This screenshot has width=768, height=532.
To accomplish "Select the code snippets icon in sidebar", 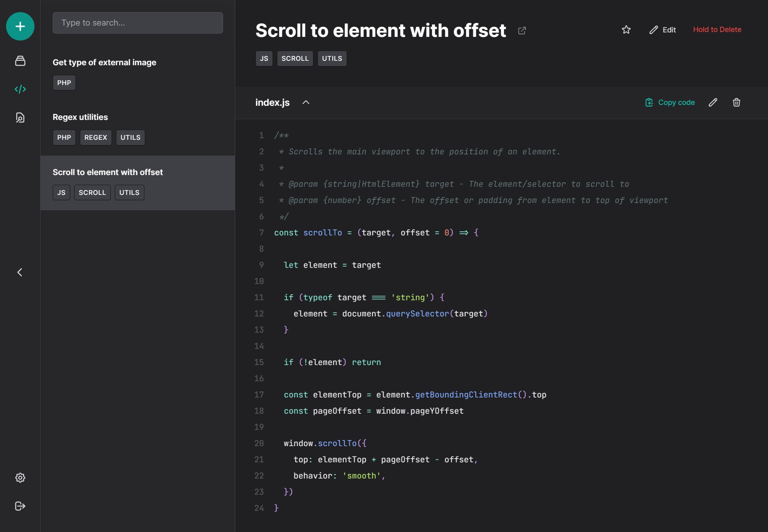I will (20, 89).
